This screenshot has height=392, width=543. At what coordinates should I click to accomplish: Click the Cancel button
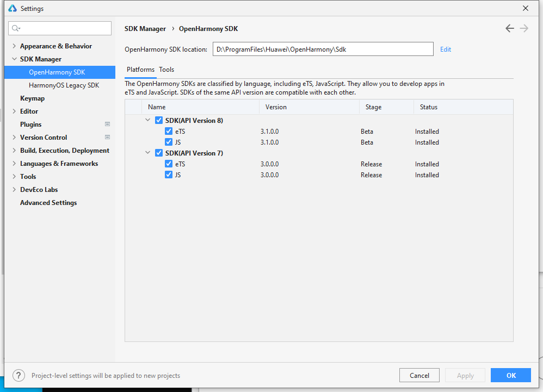[419, 375]
